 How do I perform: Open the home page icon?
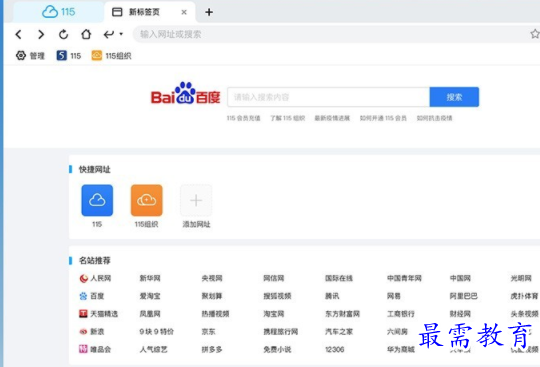(x=86, y=34)
